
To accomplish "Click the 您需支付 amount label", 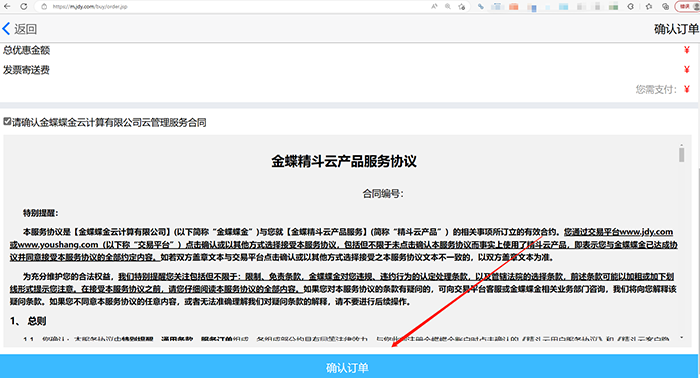I will click(656, 90).
